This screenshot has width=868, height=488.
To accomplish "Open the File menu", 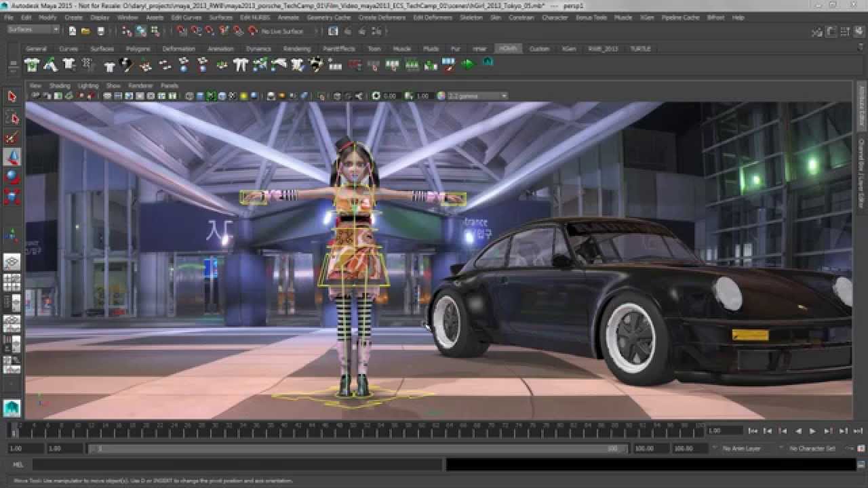I will coord(9,17).
